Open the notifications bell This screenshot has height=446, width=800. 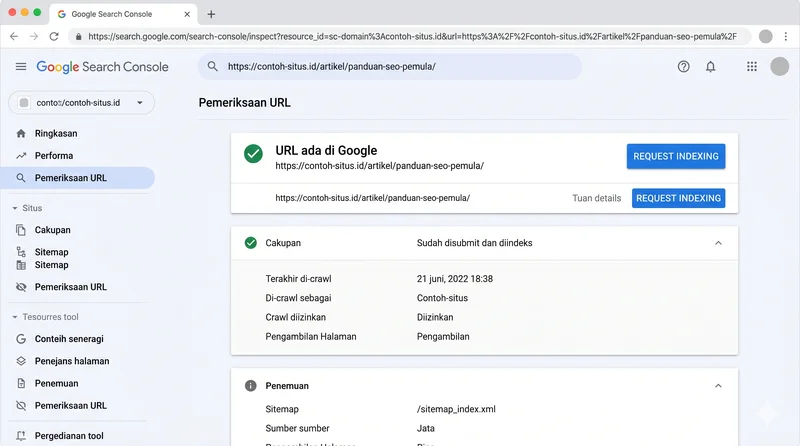click(710, 66)
